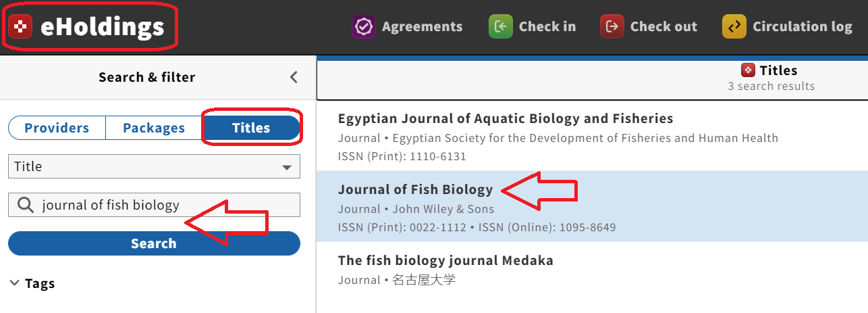Switch to Packages search type
Screen dimensions: 868x313
tap(154, 128)
